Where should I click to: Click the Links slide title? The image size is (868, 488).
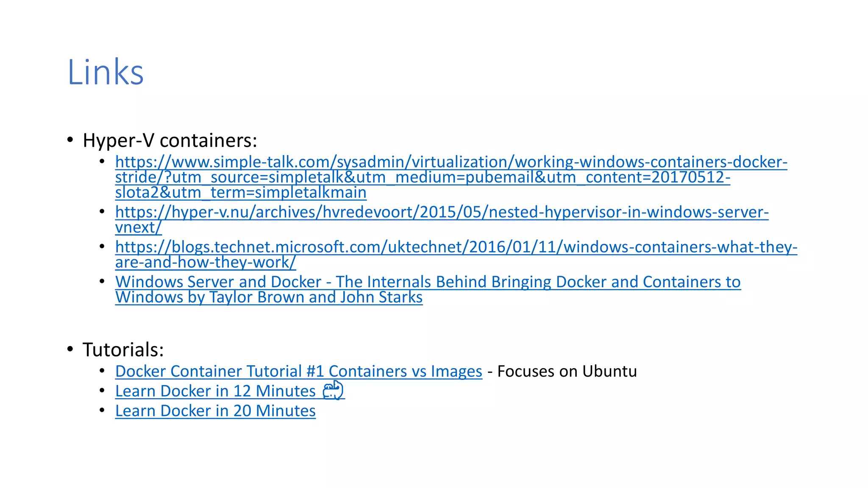(x=106, y=72)
